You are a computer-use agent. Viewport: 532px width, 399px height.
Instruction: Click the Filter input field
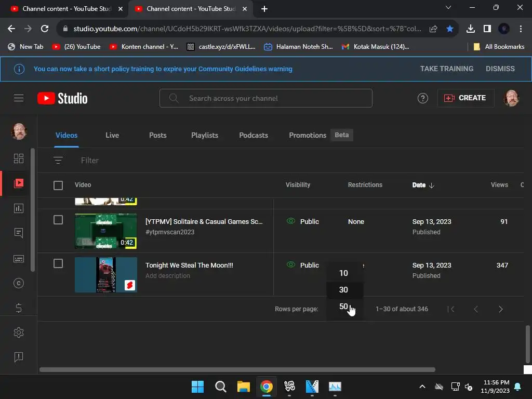[89, 160]
